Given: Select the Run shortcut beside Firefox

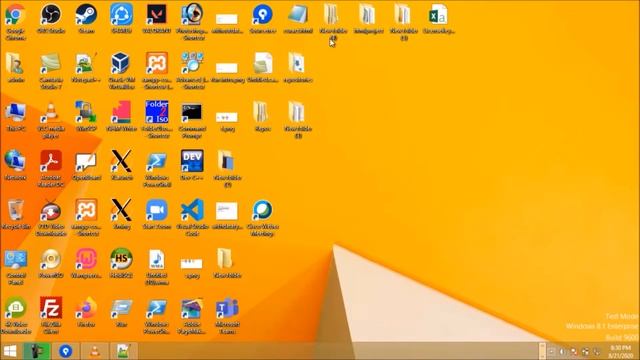Looking at the screenshot, I should pos(121,312).
